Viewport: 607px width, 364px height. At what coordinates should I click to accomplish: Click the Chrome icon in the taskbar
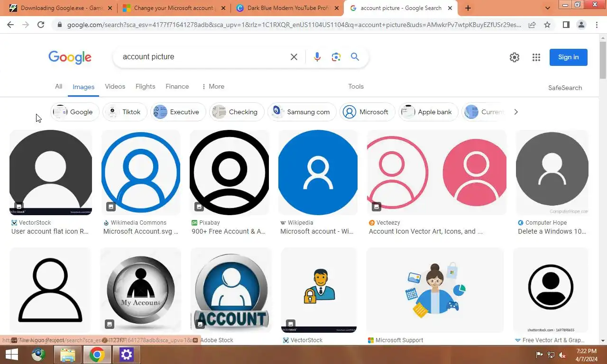(97, 355)
